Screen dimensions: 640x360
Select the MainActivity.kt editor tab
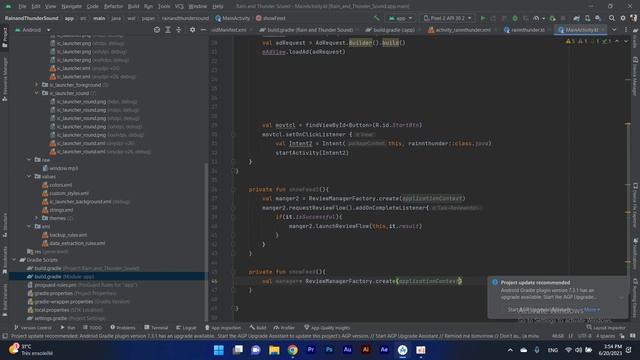[580, 30]
